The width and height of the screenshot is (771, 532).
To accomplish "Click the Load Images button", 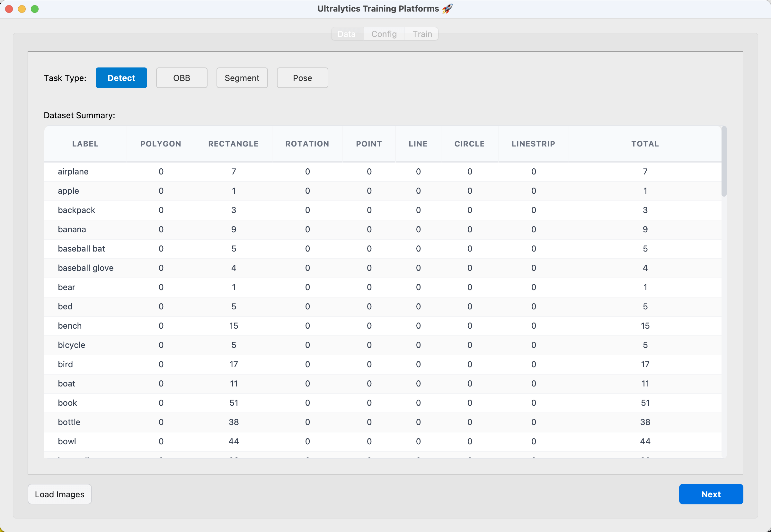I will 60,494.
